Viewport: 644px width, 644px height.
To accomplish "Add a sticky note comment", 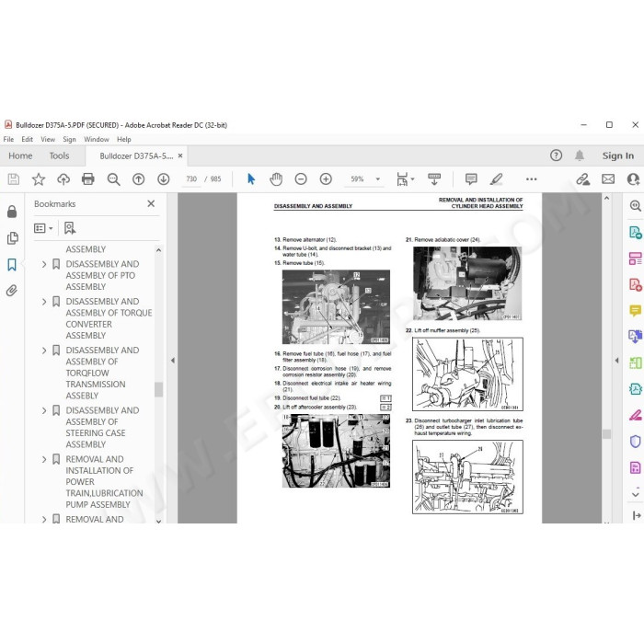I will pos(471,179).
